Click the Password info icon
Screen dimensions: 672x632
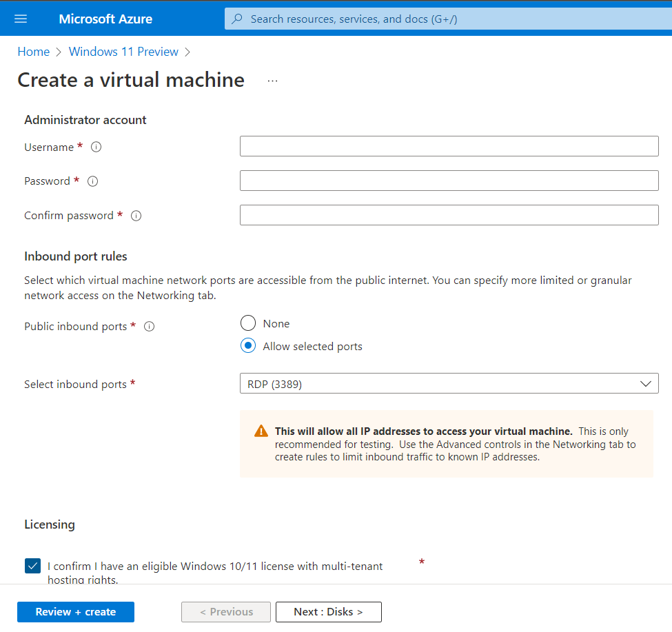coord(92,181)
